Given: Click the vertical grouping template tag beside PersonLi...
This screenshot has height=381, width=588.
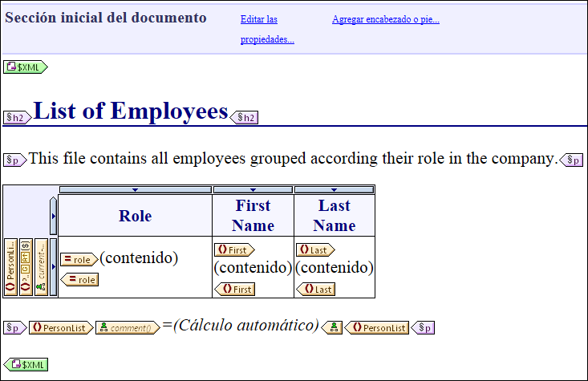Looking at the screenshot, I should [26, 266].
